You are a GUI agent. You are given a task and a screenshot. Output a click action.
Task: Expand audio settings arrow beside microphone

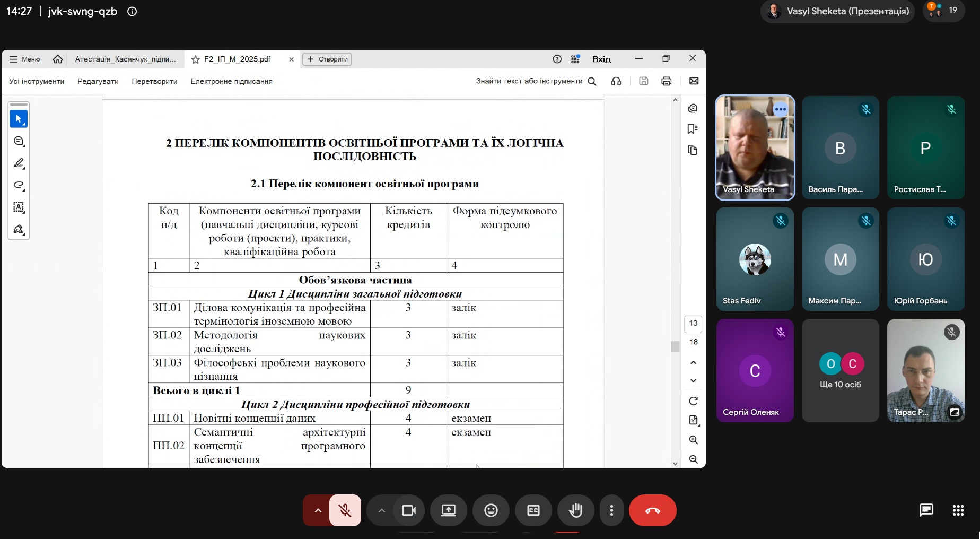(x=318, y=510)
